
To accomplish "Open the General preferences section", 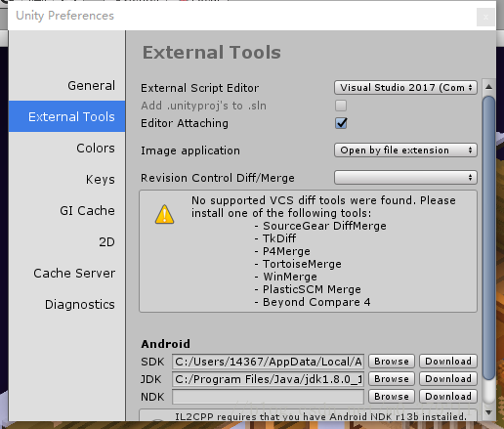I will [x=91, y=86].
